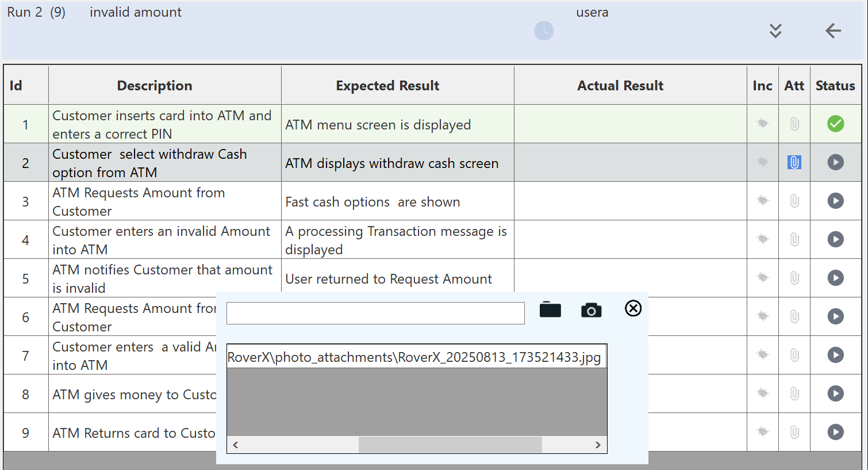Click the Status column header
Image resolution: width=868 pixels, height=470 pixels.
(x=835, y=86)
